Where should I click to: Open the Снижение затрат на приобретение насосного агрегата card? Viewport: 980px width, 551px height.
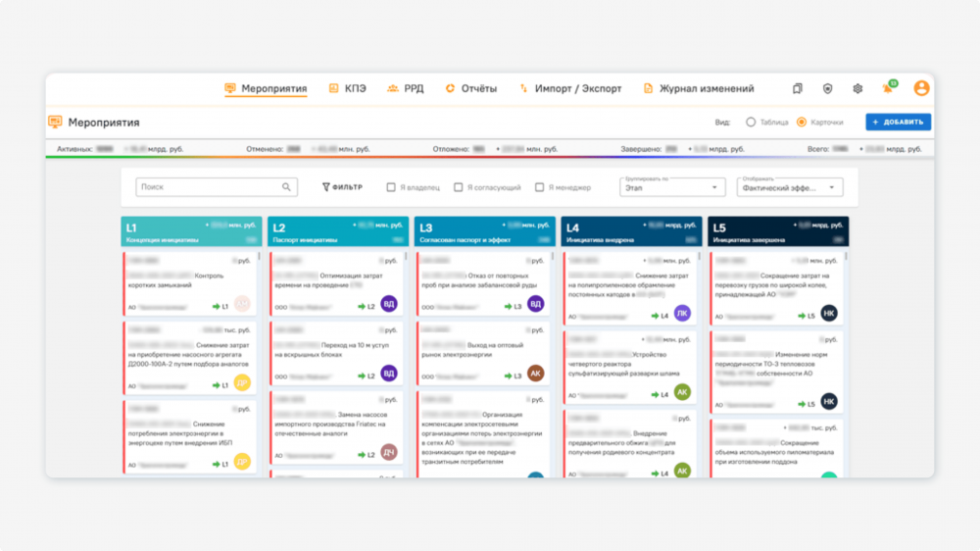tap(189, 358)
